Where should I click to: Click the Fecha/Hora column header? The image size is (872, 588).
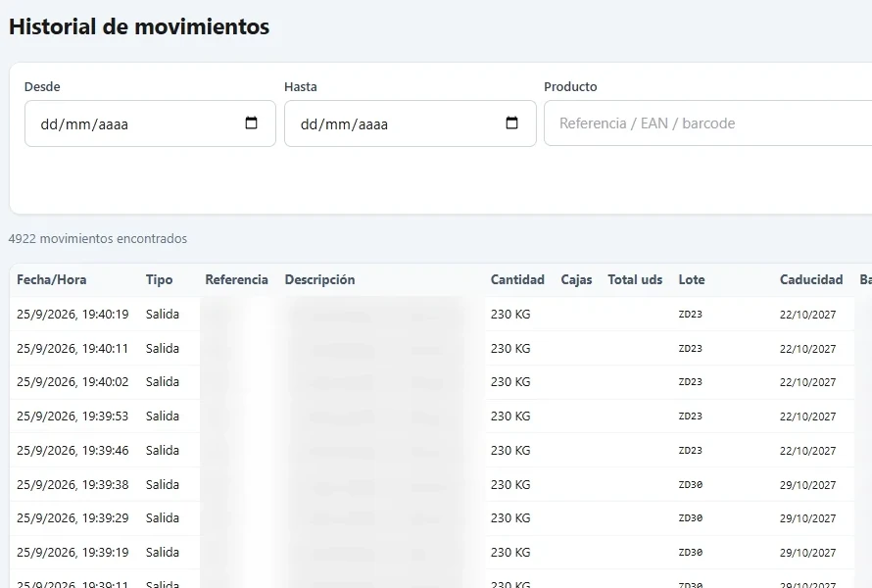tap(51, 280)
